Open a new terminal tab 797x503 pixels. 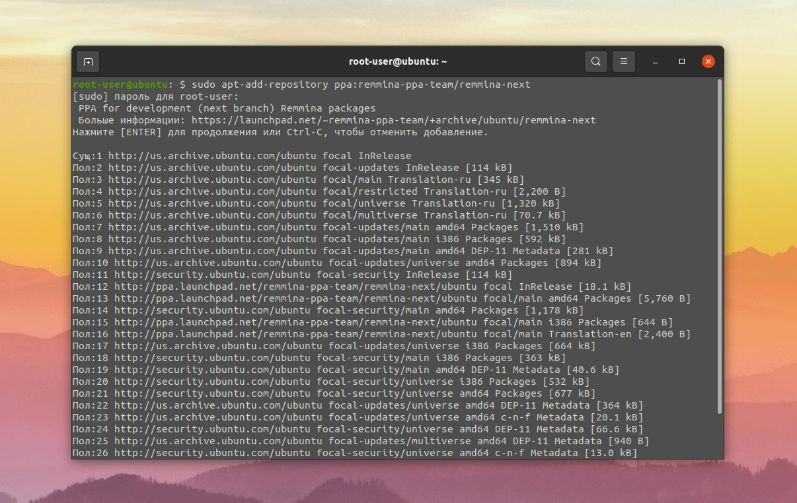[88, 61]
